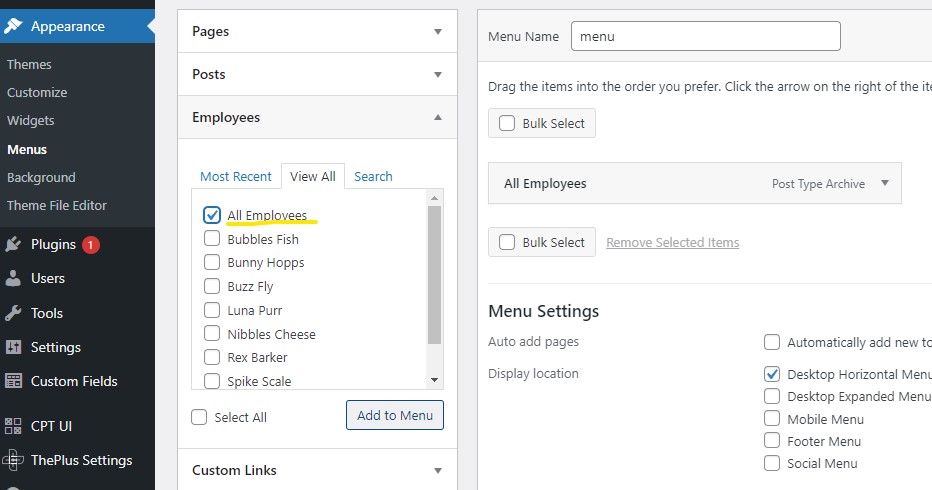Click the Menu Name input field
Viewport: 932px width, 490px height.
click(706, 36)
